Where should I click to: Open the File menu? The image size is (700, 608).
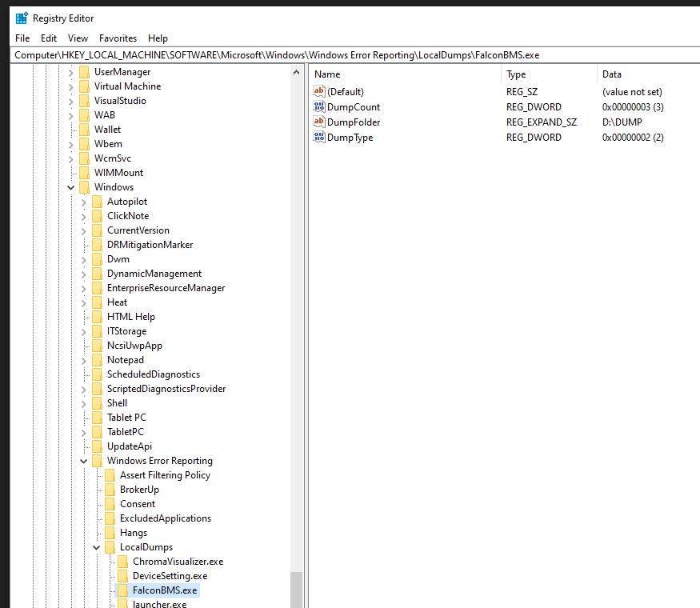tap(22, 38)
